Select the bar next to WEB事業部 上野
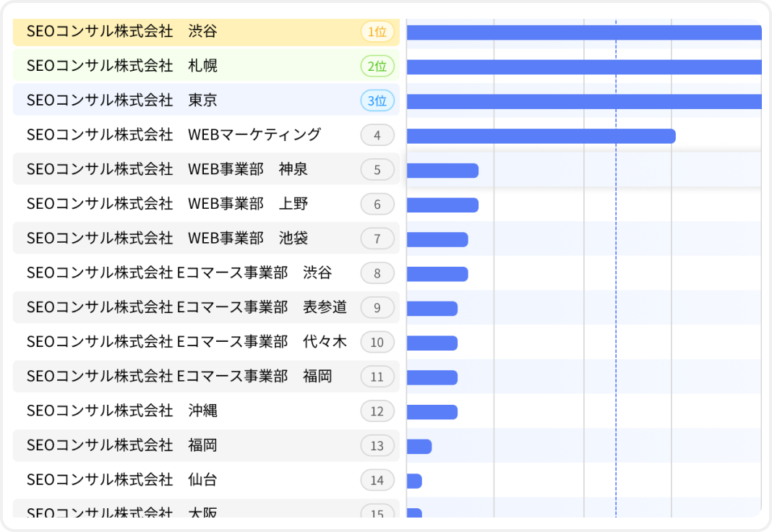Image resolution: width=772 pixels, height=532 pixels. point(441,205)
